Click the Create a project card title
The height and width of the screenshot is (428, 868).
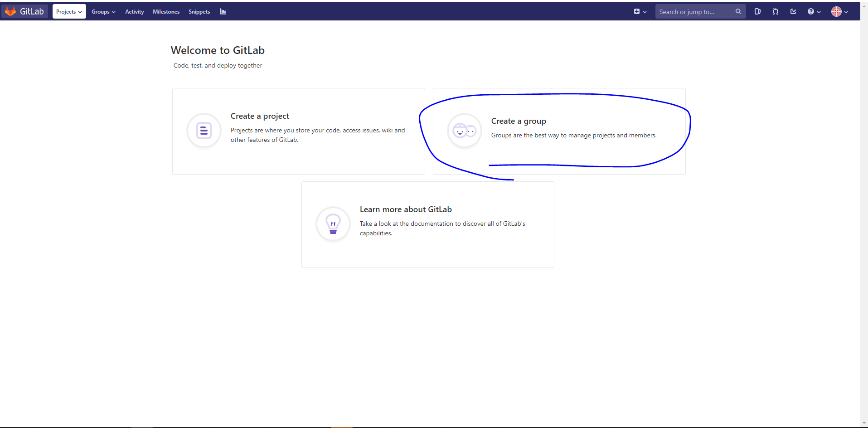[x=260, y=116]
